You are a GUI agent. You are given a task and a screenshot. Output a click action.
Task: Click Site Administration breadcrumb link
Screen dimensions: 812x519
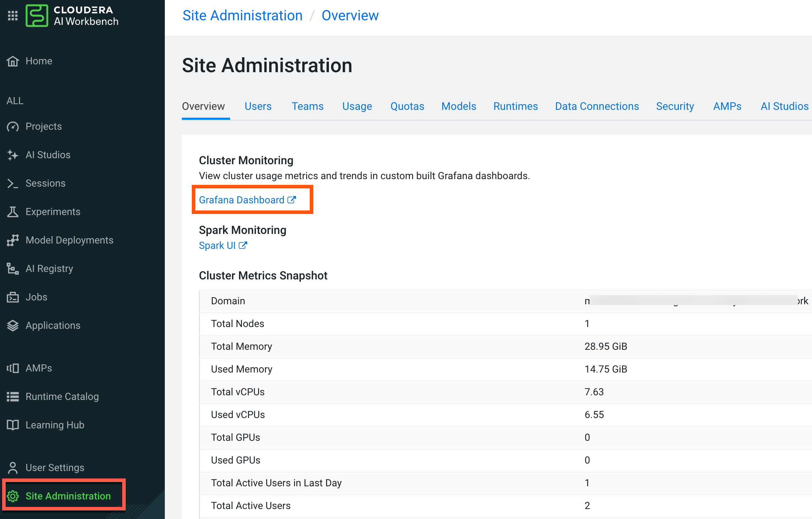coord(242,16)
